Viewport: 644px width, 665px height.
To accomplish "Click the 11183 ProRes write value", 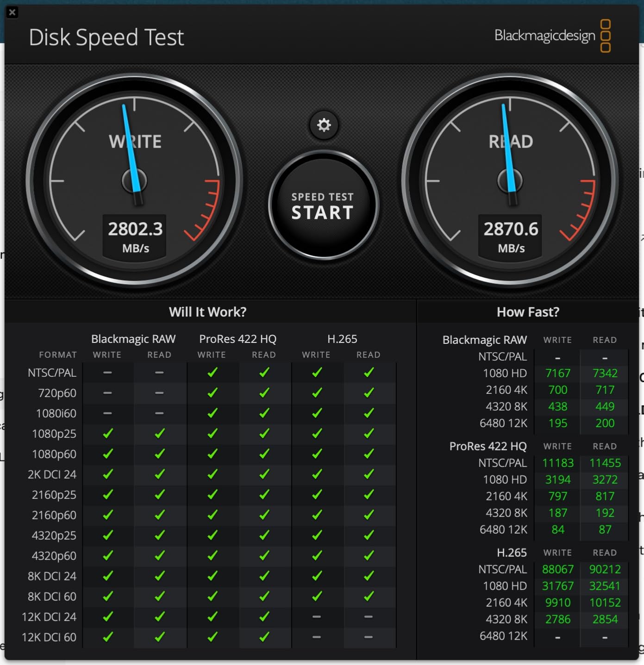I will (x=557, y=463).
